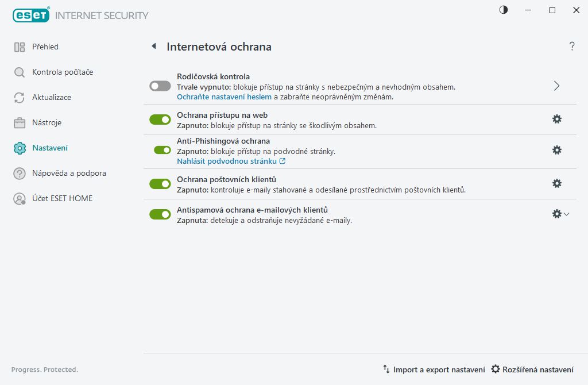588x385 pixels.
Task: Open the Nahlásit podvodnou stránku link
Action: click(x=231, y=161)
